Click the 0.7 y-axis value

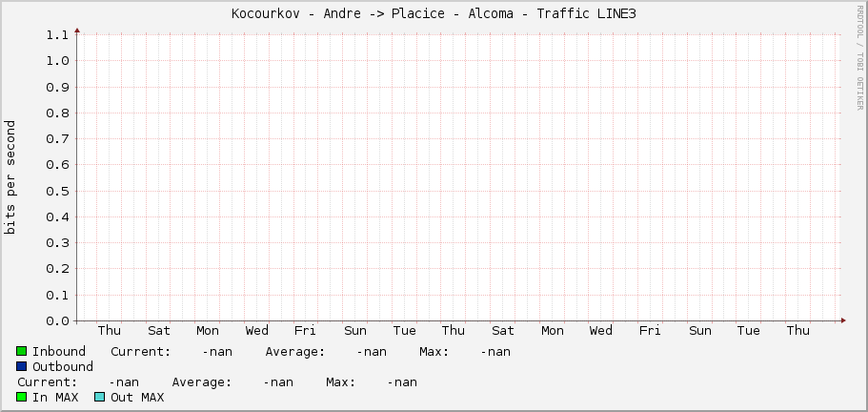point(57,139)
